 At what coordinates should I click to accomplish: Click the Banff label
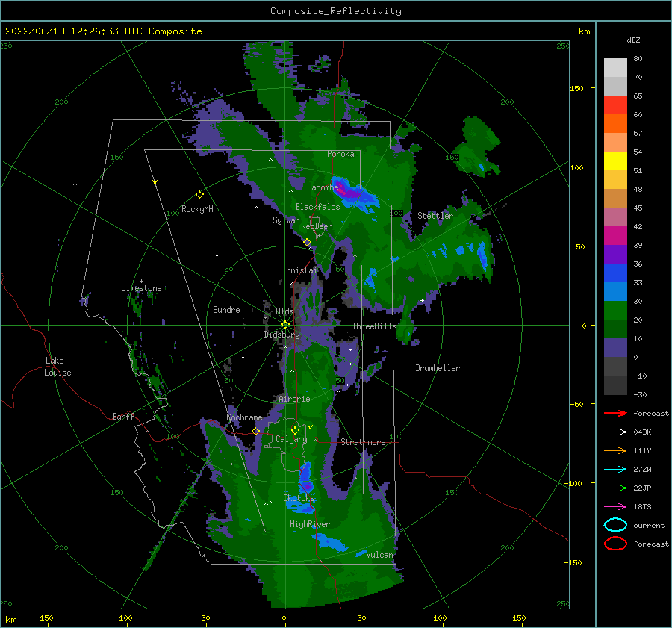pyautogui.click(x=123, y=416)
